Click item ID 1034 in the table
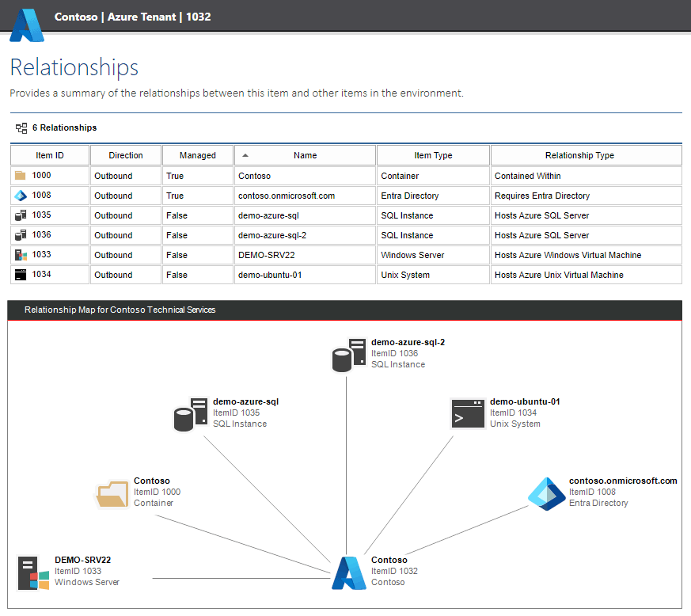 (41, 274)
